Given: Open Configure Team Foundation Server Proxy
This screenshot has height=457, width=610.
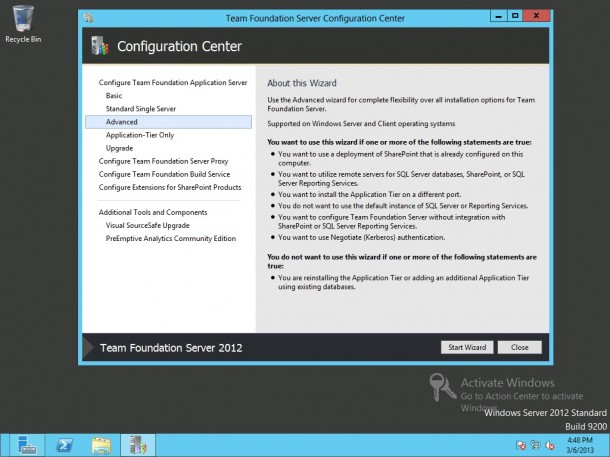Looking at the screenshot, I should [163, 161].
